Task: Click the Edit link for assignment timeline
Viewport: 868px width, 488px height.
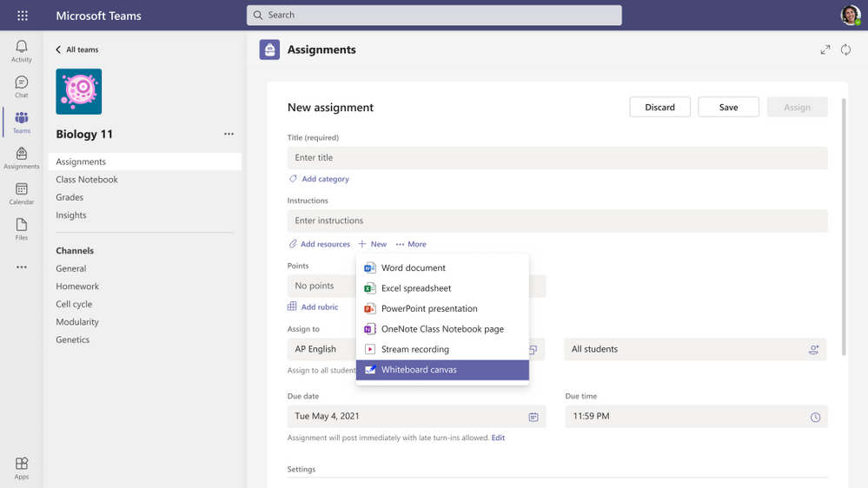Action: [x=498, y=438]
